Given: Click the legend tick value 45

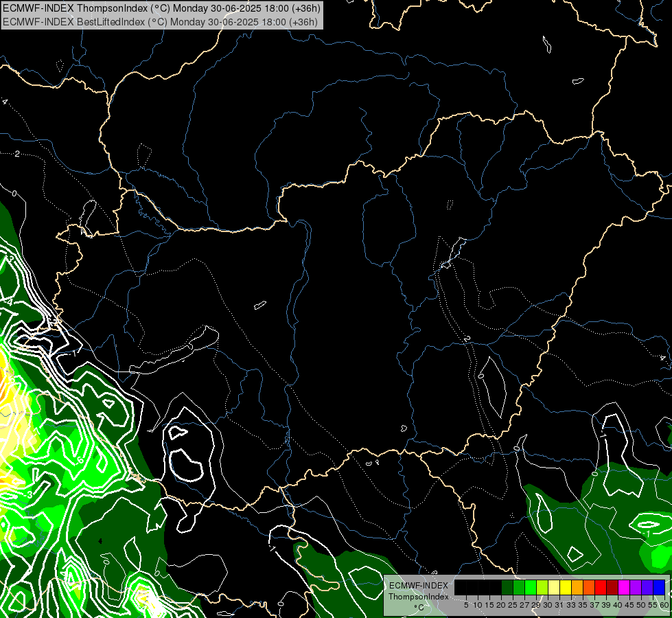Looking at the screenshot, I should tap(629, 605).
